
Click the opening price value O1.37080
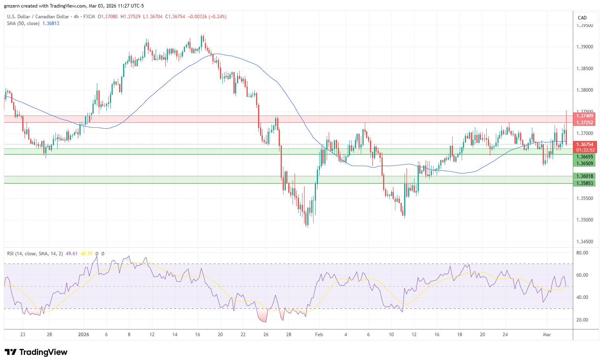point(108,17)
